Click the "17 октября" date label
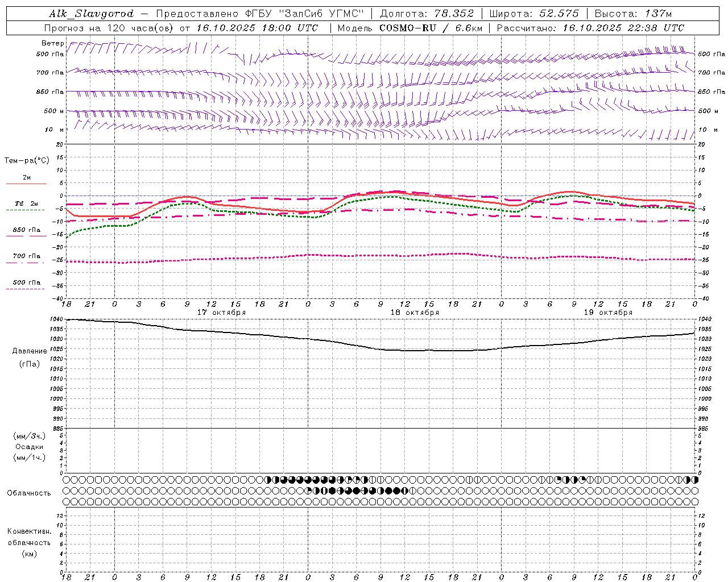Screen dimensions: 728x582 click(222, 313)
